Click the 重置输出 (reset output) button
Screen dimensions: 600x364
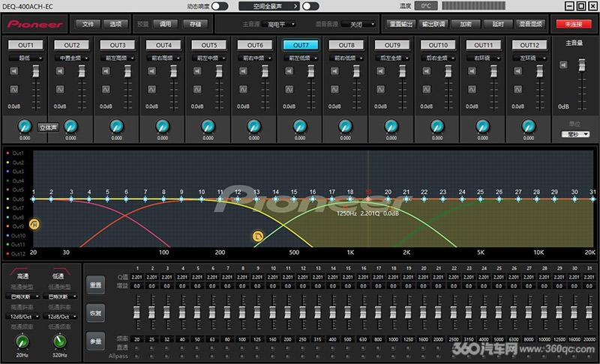point(400,24)
